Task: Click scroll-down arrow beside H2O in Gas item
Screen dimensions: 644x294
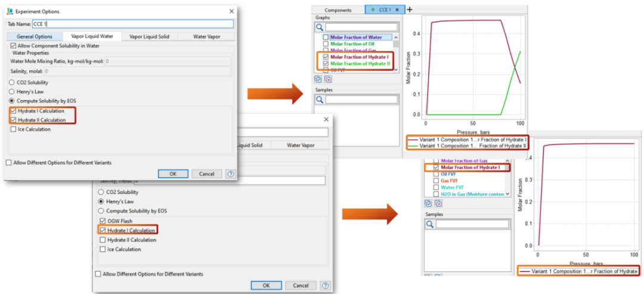Action: point(507,194)
